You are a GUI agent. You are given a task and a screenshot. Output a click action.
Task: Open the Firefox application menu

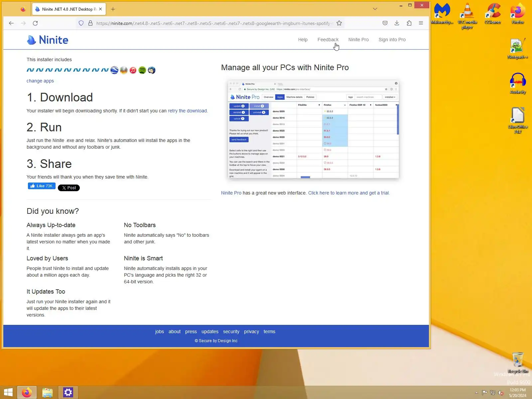click(x=421, y=23)
